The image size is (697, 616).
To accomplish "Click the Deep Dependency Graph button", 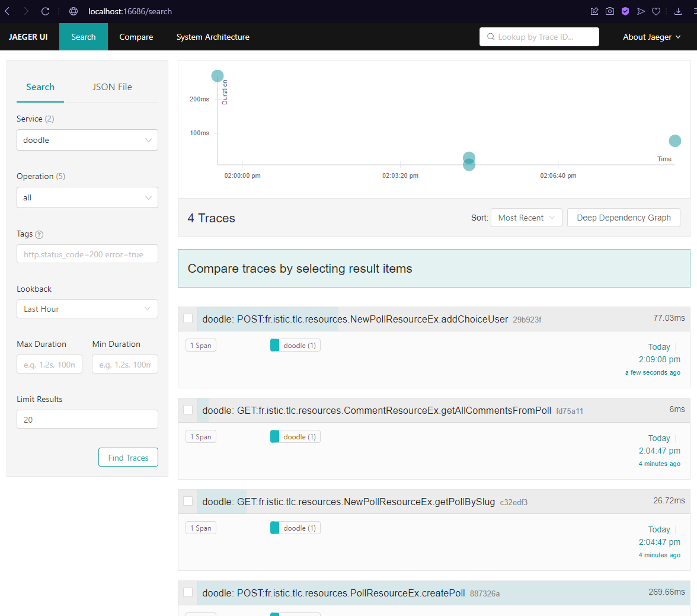I will 624,218.
